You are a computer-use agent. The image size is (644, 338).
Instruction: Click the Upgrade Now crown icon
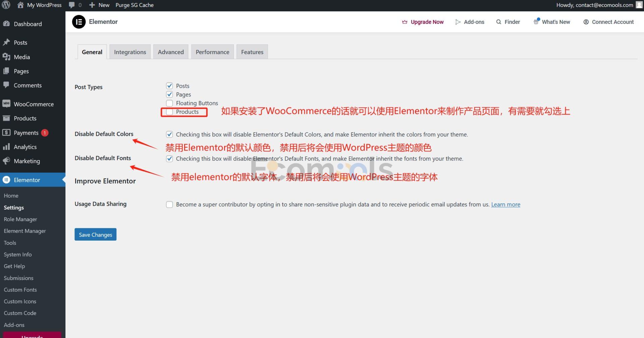[x=405, y=22]
